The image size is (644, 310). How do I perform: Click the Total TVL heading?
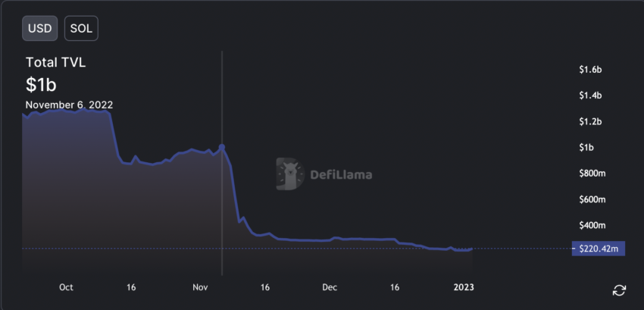[56, 62]
